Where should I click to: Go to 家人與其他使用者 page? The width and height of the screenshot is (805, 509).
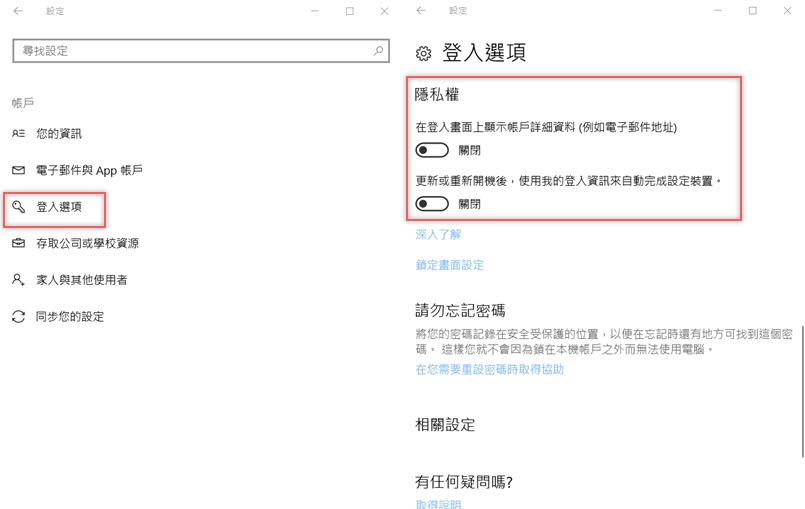(x=82, y=279)
